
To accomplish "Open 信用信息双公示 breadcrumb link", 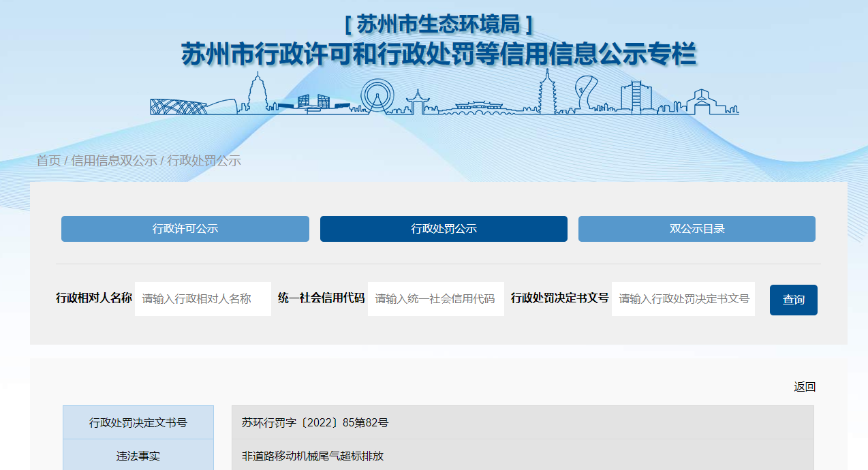I will tap(114, 161).
